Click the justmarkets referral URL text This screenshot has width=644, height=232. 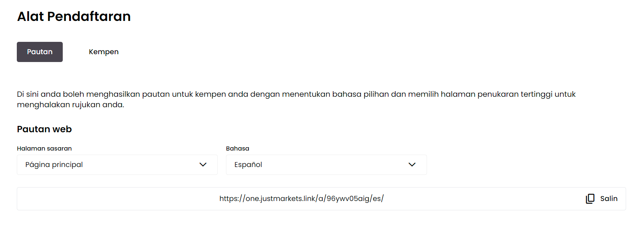301,199
